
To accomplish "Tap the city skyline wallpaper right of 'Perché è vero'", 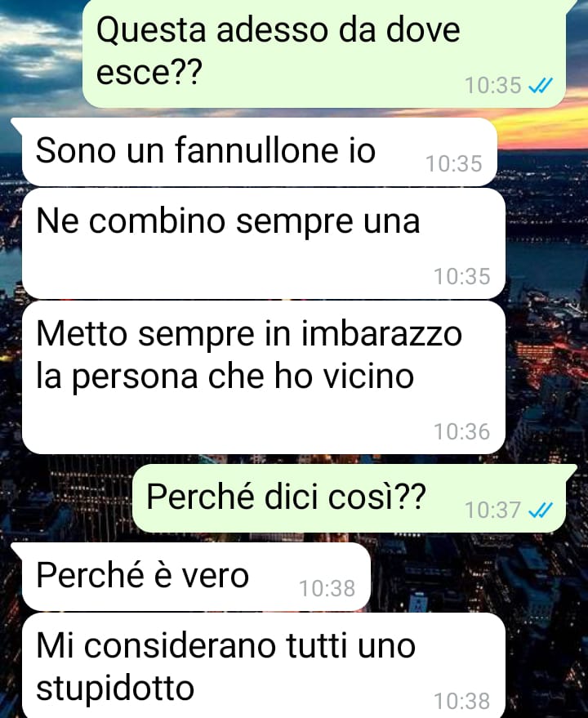I will (x=476, y=577).
